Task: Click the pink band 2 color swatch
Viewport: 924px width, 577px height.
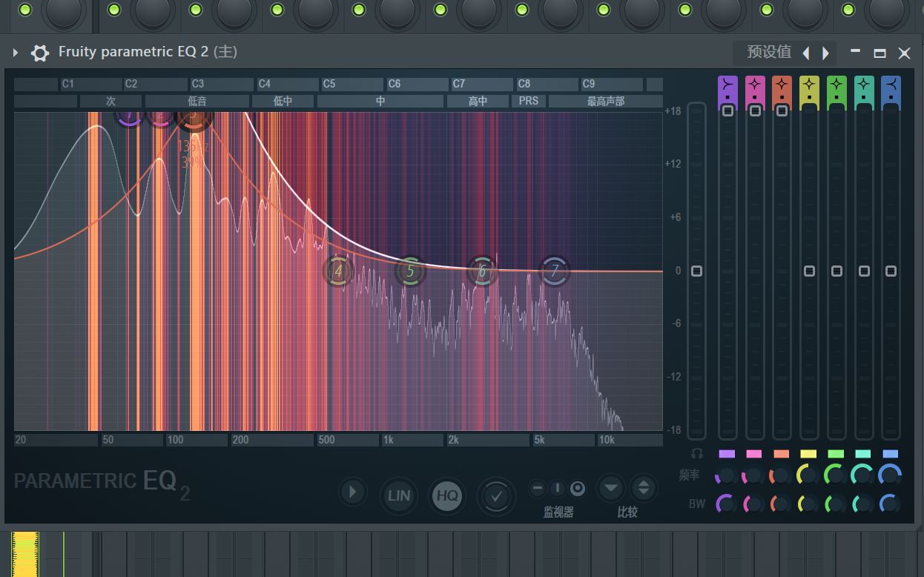Action: pos(754,454)
